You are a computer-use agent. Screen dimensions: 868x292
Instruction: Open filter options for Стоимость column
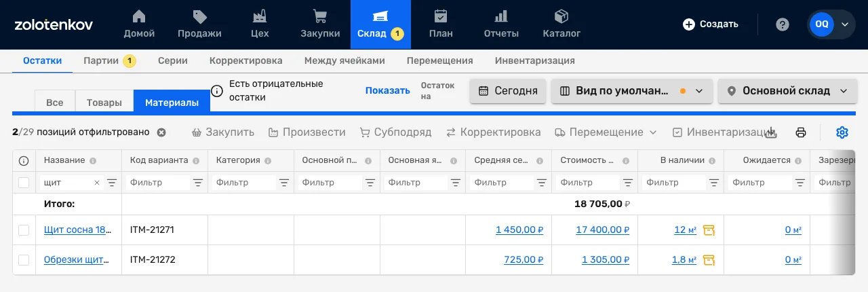pos(629,183)
